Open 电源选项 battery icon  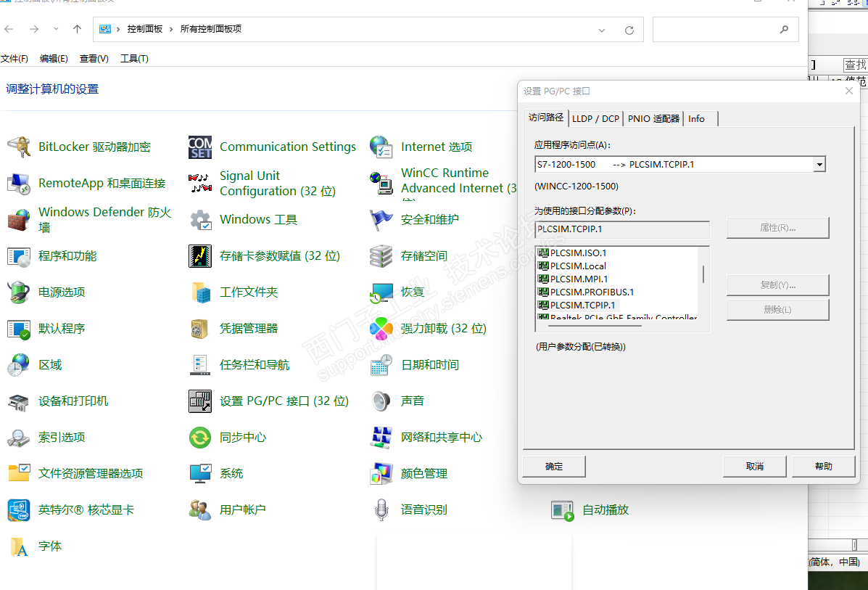[x=19, y=292]
